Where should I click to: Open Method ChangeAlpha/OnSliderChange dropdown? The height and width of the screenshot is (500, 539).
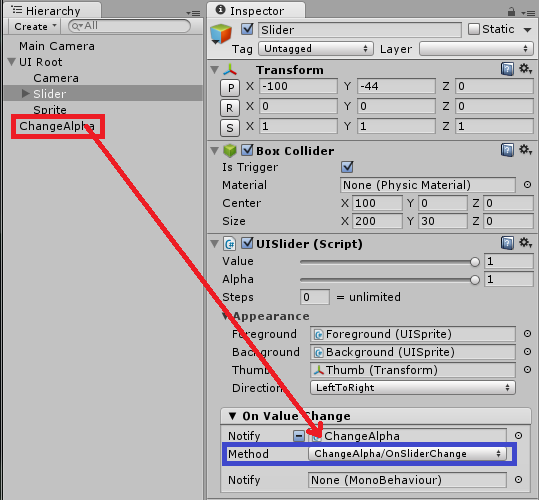[407, 454]
